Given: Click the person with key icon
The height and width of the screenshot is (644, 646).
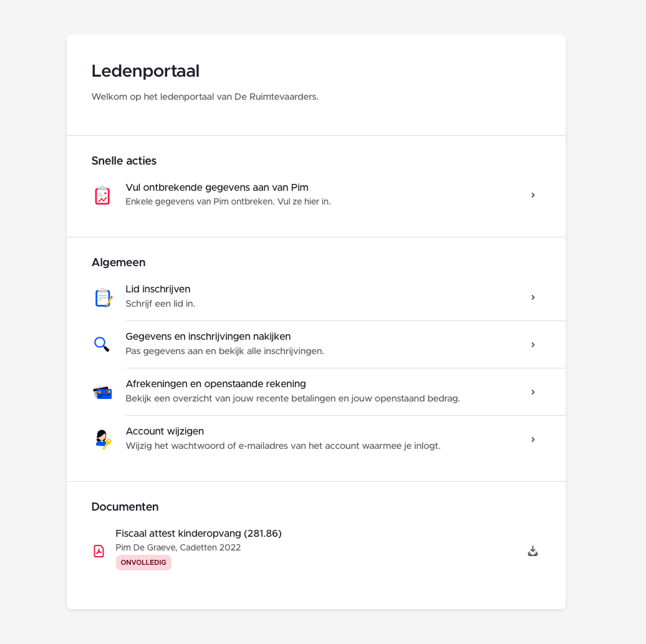Looking at the screenshot, I should 103,440.
